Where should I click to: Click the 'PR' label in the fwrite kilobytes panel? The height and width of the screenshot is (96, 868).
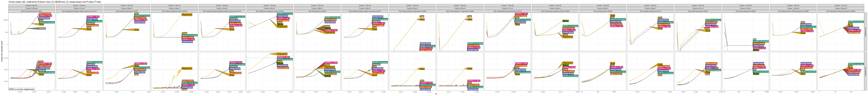coord(754,39)
